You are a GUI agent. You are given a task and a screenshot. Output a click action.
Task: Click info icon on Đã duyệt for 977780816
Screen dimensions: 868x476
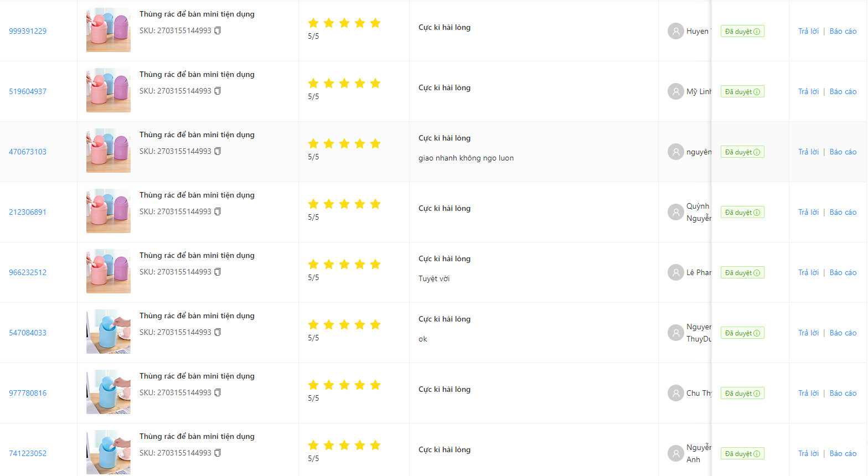point(757,394)
